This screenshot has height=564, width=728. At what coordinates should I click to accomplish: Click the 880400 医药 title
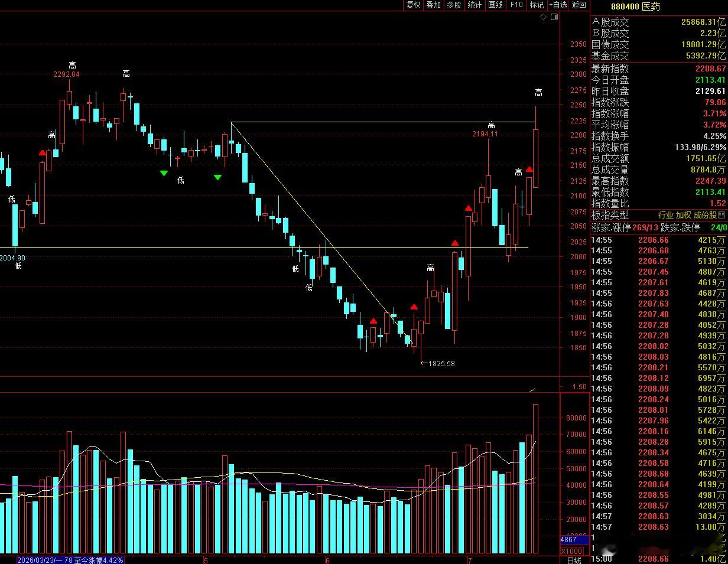tap(635, 6)
